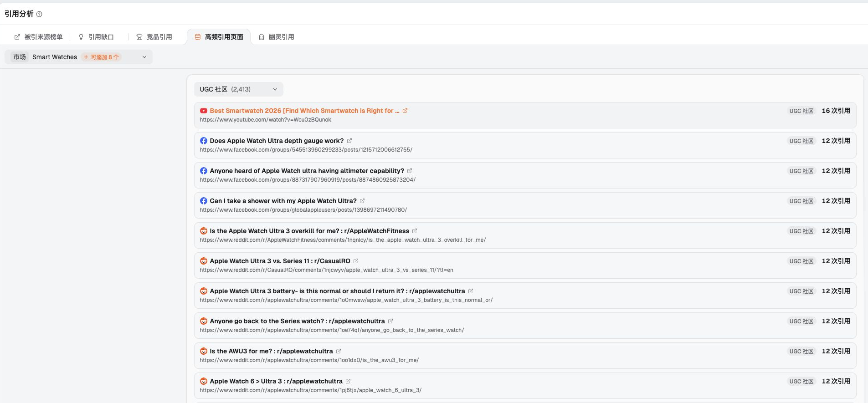Click external link icon beside overkill thread
Viewport: 868px width, 403px height.
click(415, 231)
